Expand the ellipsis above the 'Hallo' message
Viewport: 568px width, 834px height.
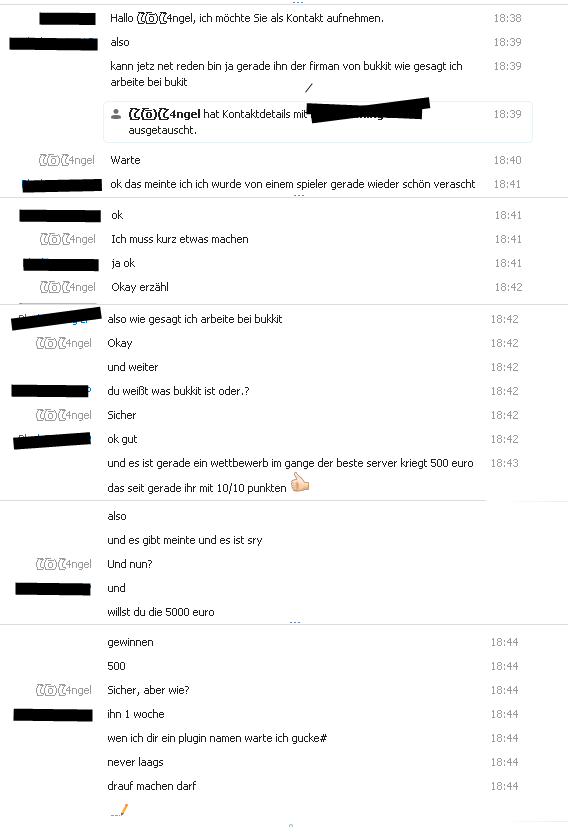(298, 2)
